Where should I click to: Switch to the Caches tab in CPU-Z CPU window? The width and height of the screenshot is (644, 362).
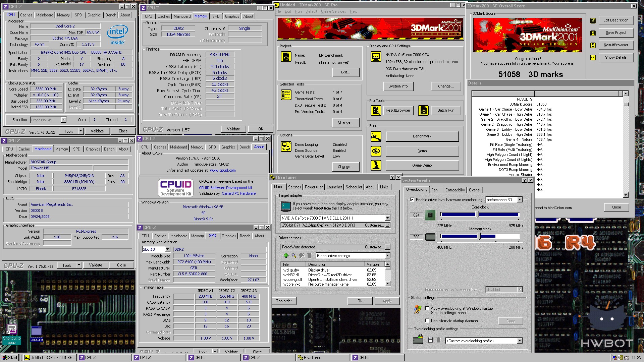point(26,15)
